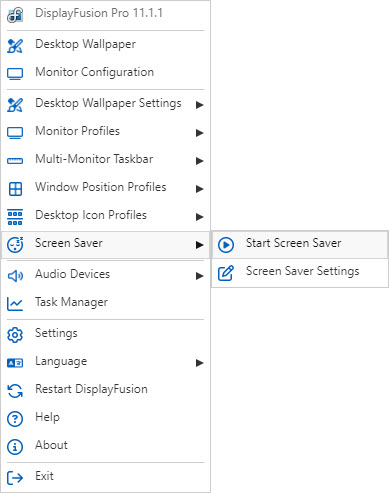This screenshot has height=493, width=389.
Task: Expand the Audio Devices submenu arrow
Action: [x=199, y=276]
